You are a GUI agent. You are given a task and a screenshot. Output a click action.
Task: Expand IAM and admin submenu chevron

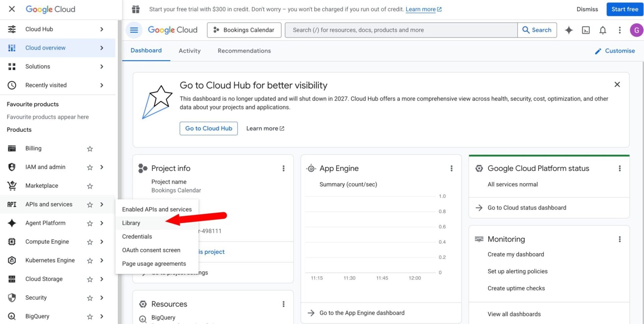(x=102, y=167)
